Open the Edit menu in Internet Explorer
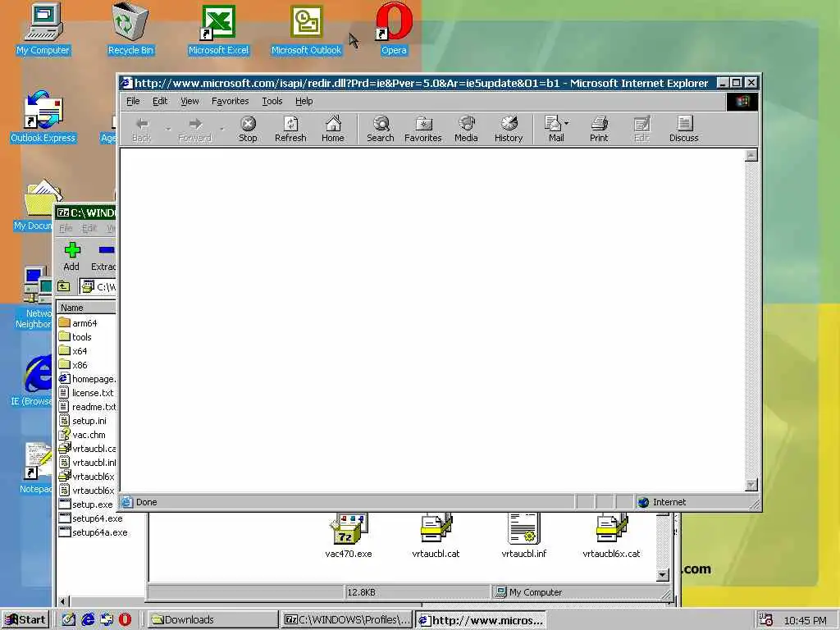This screenshot has height=630, width=840. click(160, 101)
